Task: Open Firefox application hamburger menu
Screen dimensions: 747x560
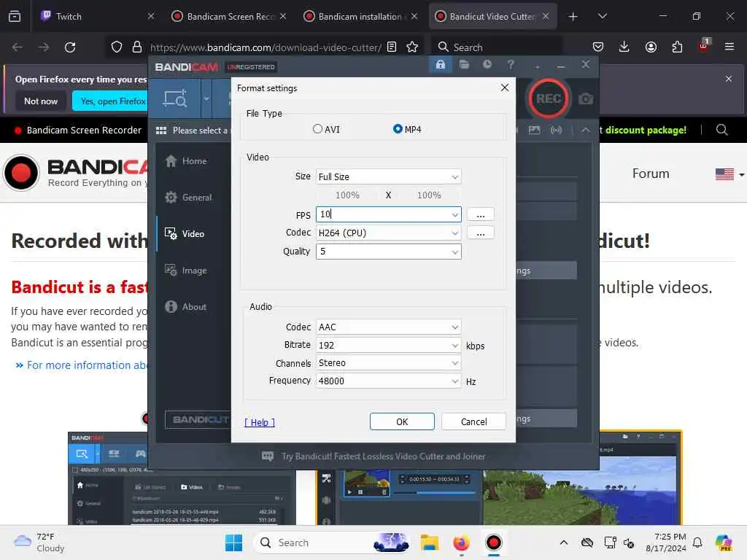Action: coord(729,47)
